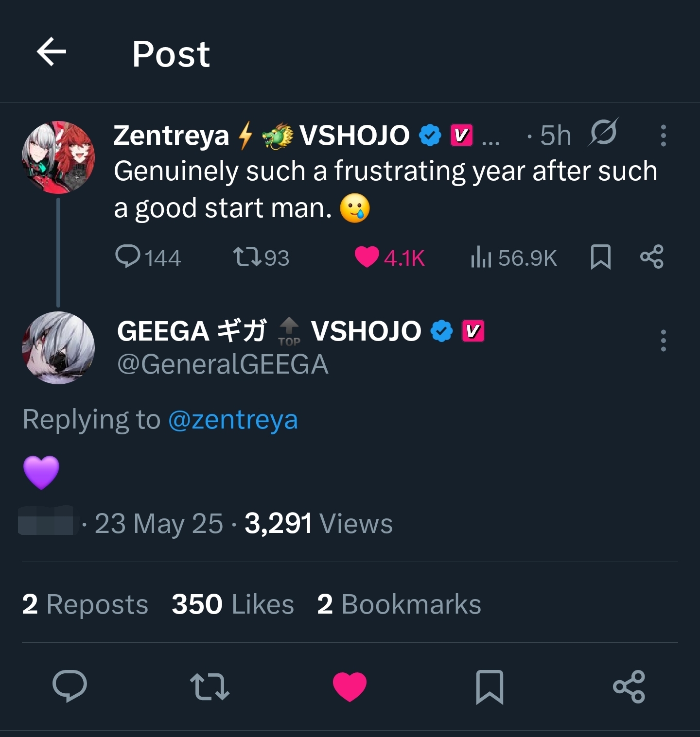Open more options menu for GEEGA's reply
Screen dimensions: 700x737
[663, 341]
